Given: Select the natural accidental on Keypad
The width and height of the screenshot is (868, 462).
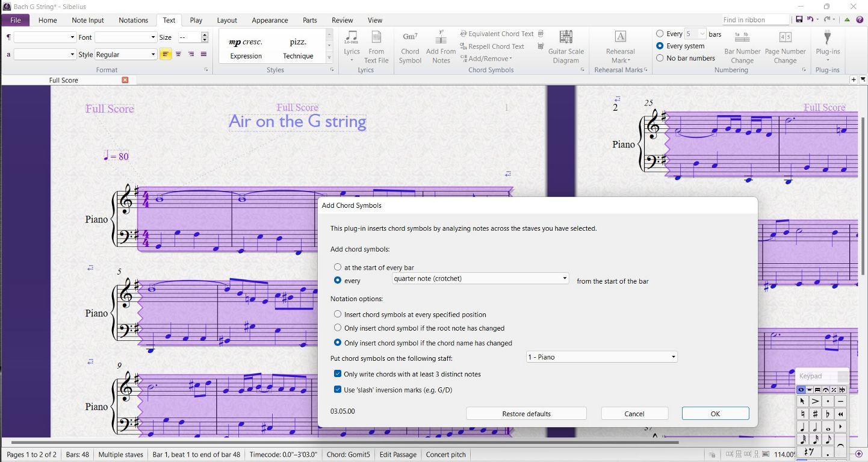Looking at the screenshot, I should pyautogui.click(x=802, y=414).
